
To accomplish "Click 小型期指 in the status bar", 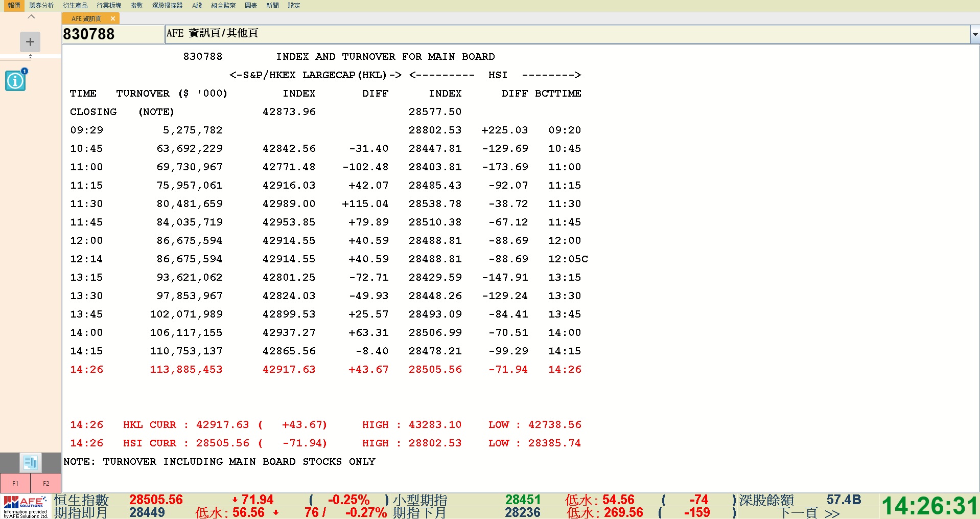I will (420, 500).
